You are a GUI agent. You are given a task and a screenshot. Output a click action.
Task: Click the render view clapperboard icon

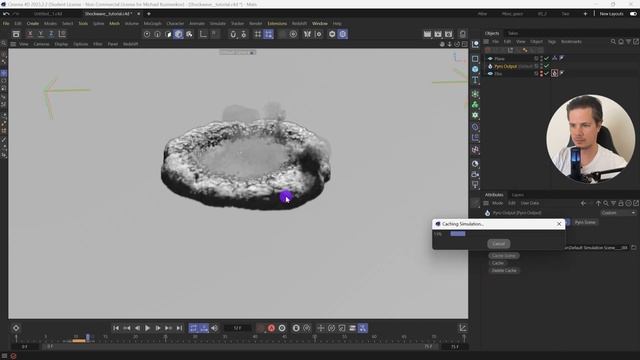(427, 34)
